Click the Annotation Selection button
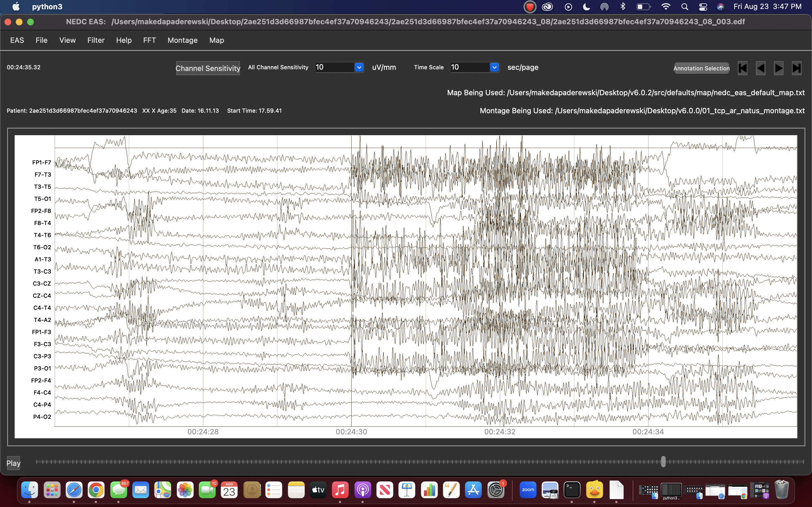The height and width of the screenshot is (507, 812). [701, 68]
